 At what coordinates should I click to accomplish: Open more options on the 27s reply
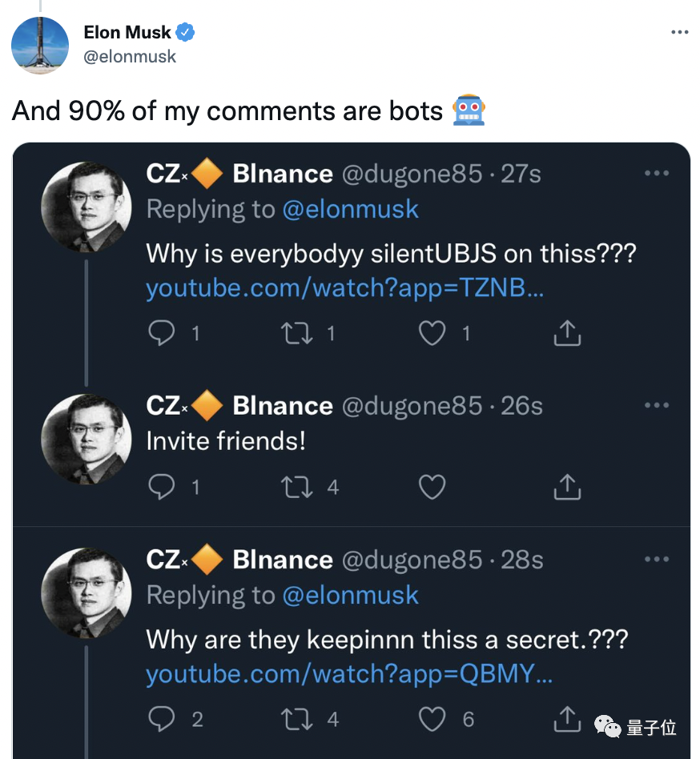point(656,174)
